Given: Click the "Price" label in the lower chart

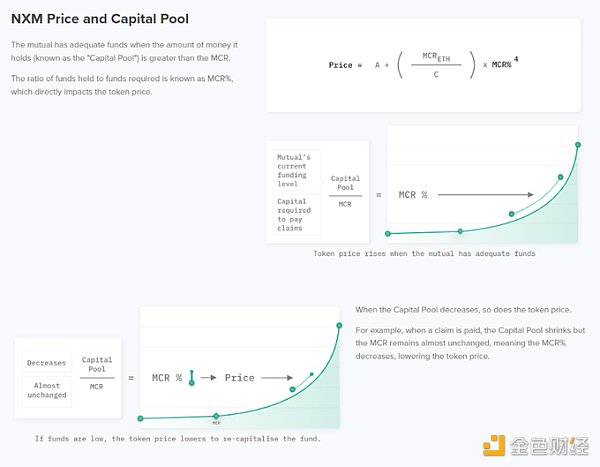Looking at the screenshot, I should (240, 378).
